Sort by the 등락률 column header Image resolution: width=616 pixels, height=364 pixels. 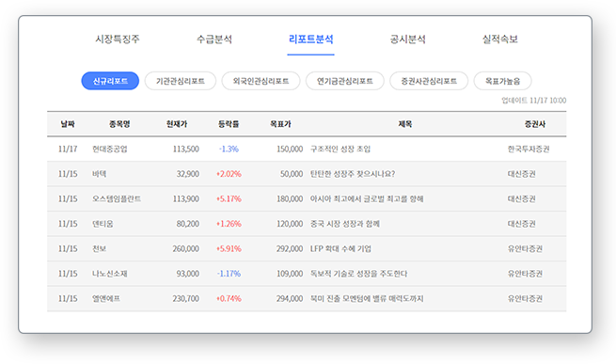coord(229,124)
